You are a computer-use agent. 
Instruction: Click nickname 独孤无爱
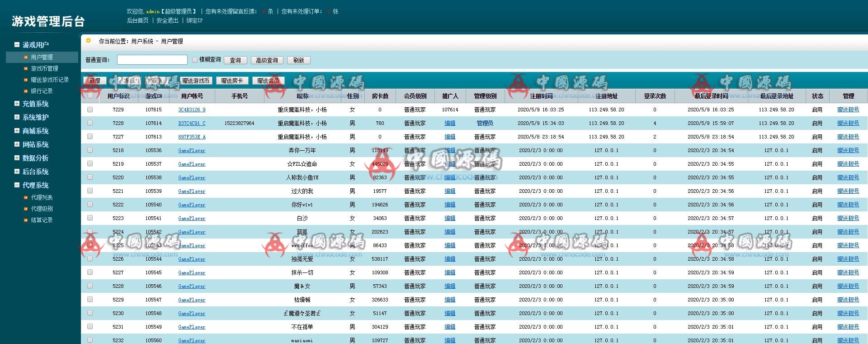pyautogui.click(x=302, y=259)
